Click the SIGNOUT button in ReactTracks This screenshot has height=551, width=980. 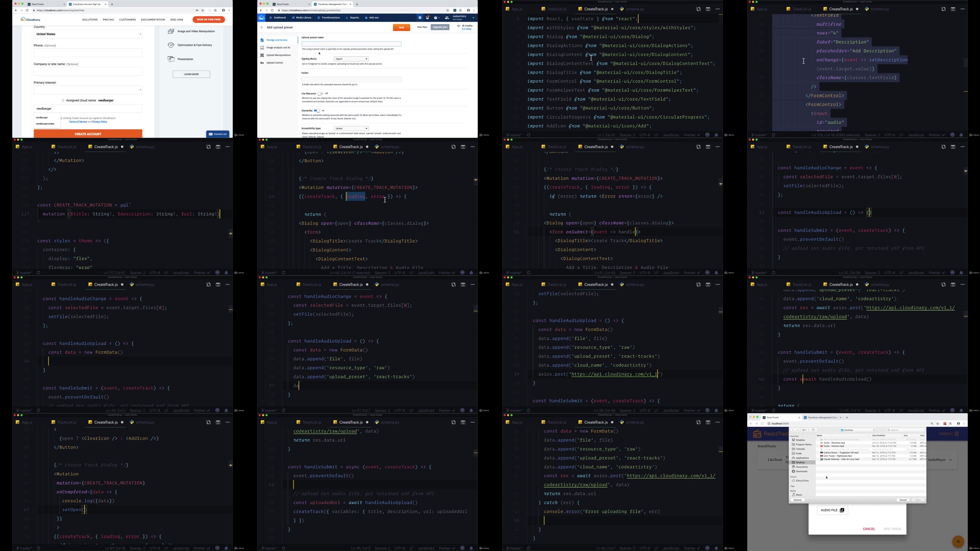tap(949, 434)
